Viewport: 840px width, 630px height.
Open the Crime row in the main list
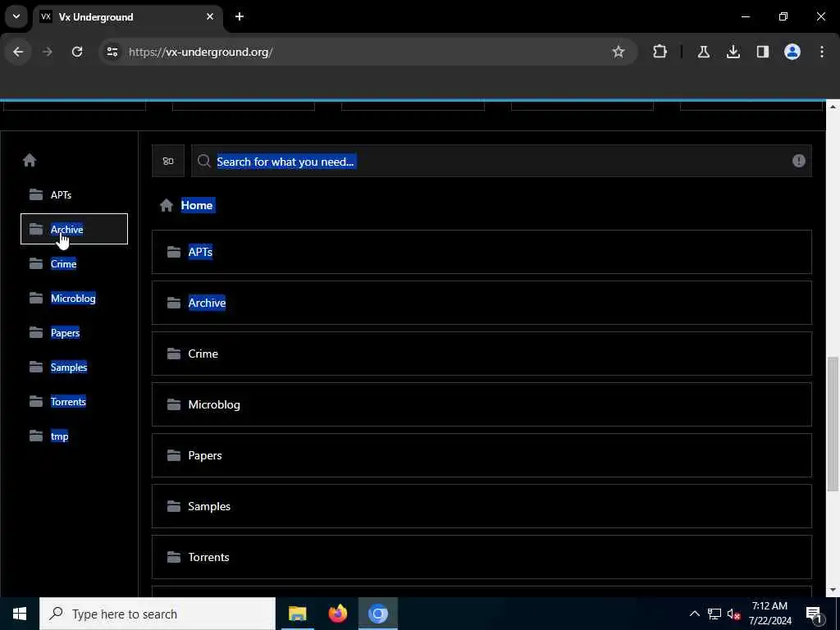(x=482, y=354)
